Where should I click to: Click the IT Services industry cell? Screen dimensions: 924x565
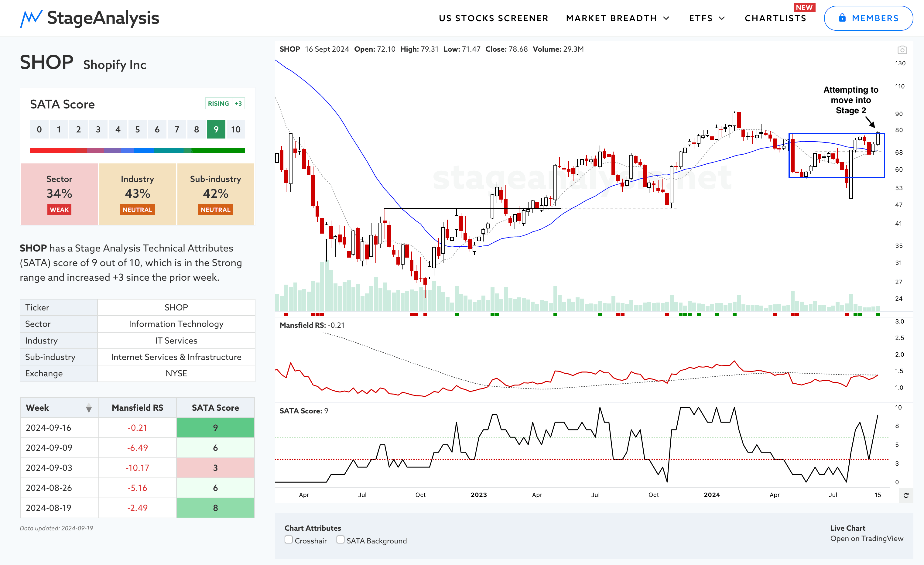(176, 341)
